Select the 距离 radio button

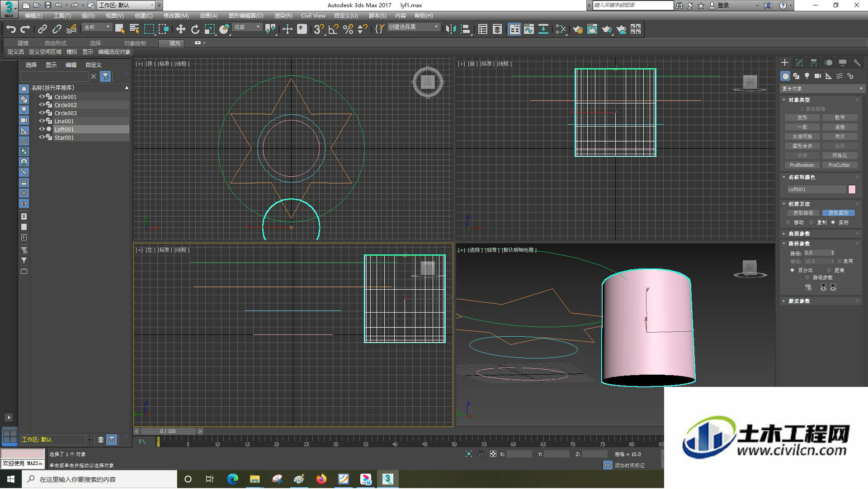829,270
